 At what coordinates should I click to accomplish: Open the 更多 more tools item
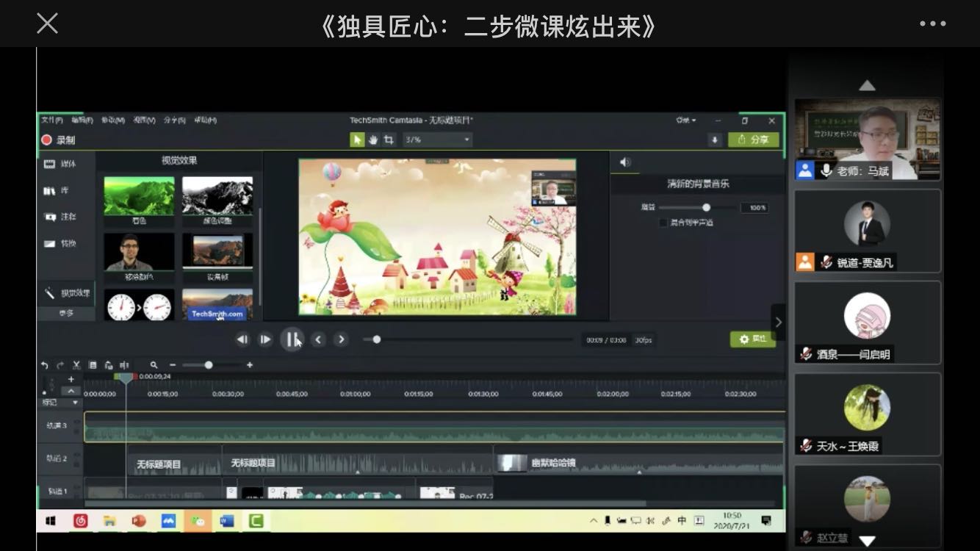tap(66, 312)
